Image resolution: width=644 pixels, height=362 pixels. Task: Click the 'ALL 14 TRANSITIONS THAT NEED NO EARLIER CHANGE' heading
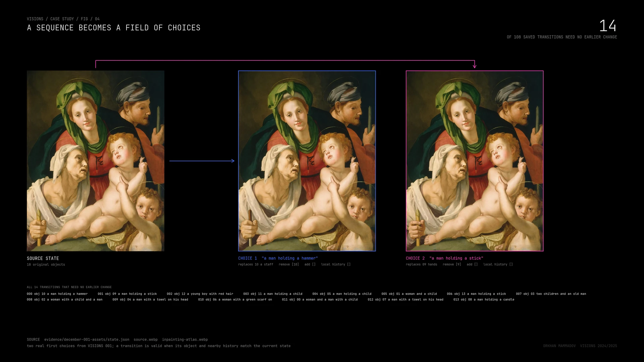coord(69,287)
